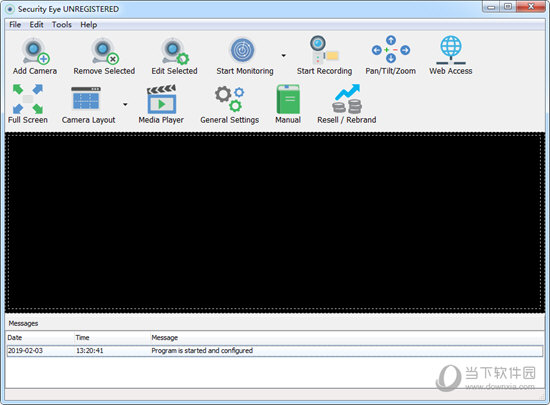
Task: Select the 'Program is started and configured' message
Action: 202,351
